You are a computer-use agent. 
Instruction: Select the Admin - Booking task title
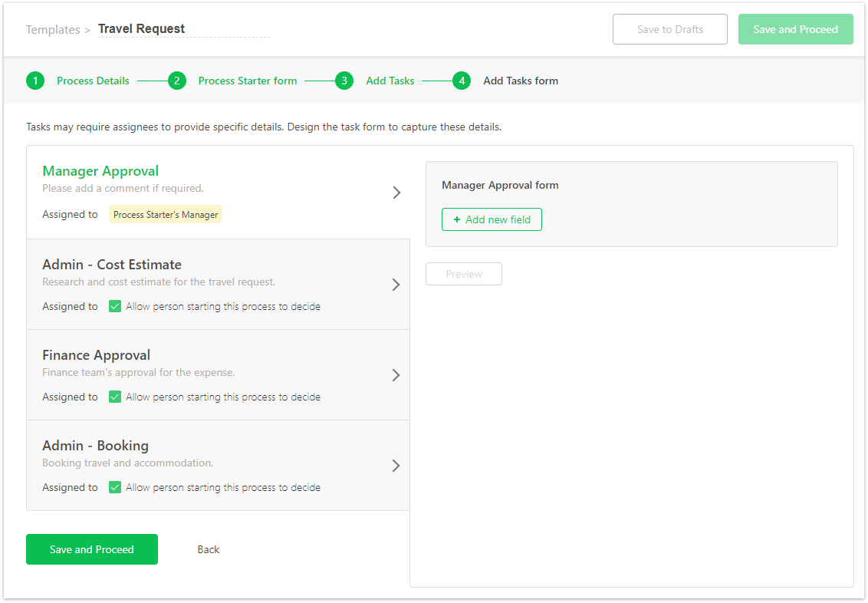[96, 446]
